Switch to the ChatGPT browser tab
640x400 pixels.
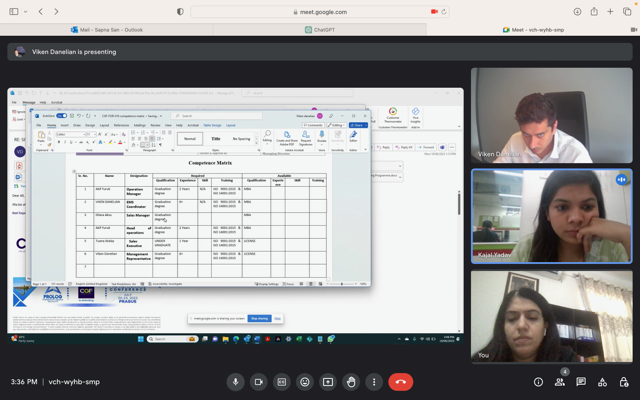point(320,30)
